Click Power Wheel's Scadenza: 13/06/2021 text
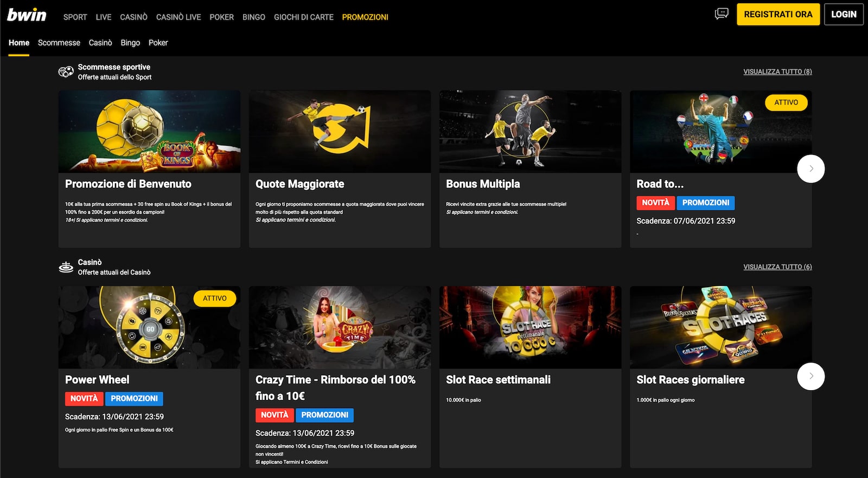This screenshot has height=478, width=868. click(114, 417)
